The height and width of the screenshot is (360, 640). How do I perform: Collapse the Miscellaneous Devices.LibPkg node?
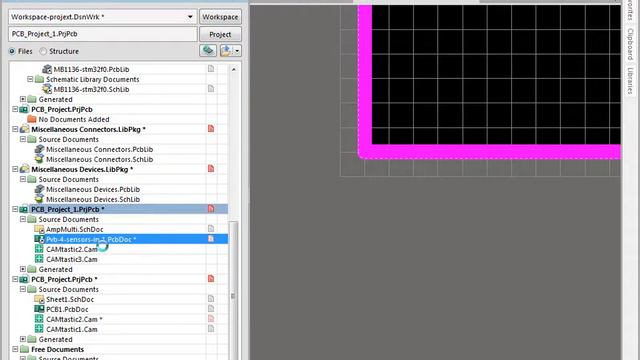(x=15, y=169)
